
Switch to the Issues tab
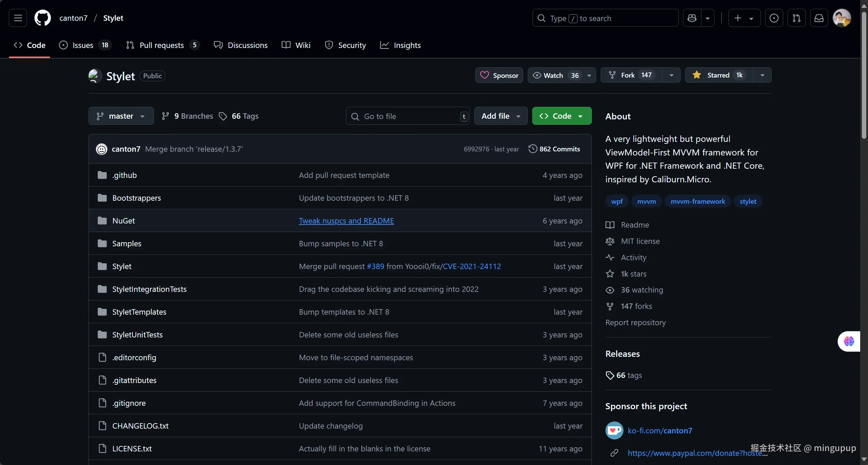point(85,45)
